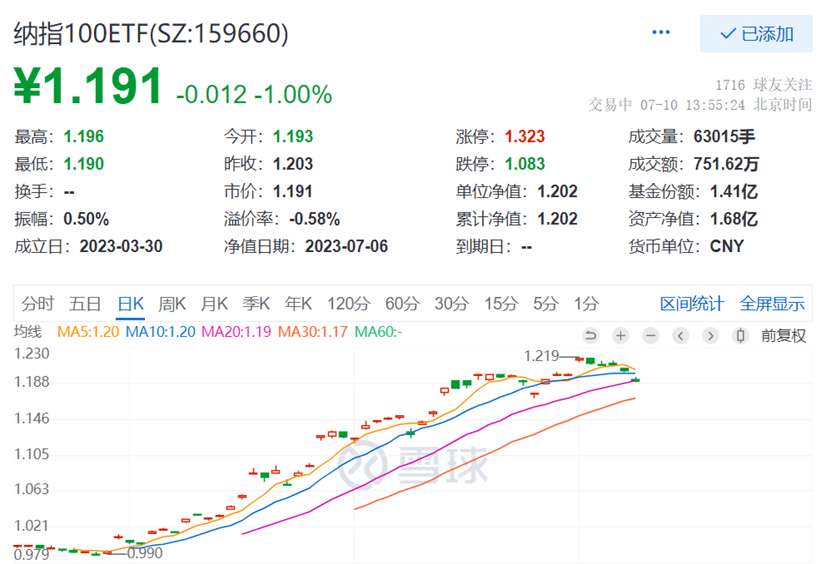Click the change value -0.012 -1.00%
The height and width of the screenshot is (564, 831).
point(254,94)
